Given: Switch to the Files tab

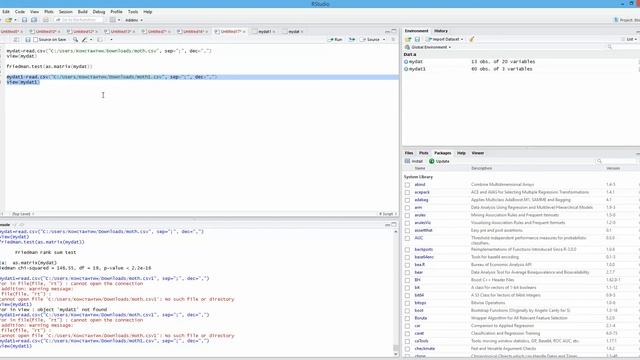Looking at the screenshot, I should 409,153.
